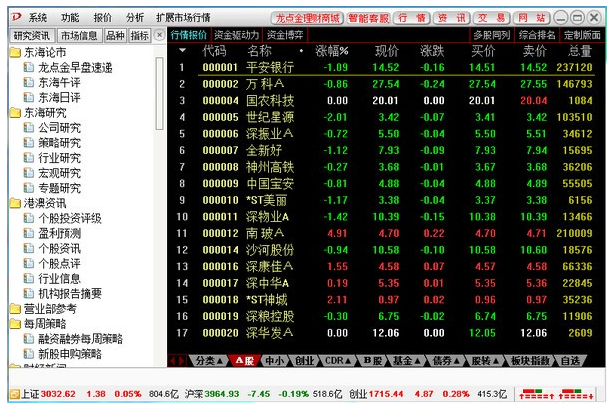Click the red app logo icon
Screen dimensions: 613x413
click(x=17, y=17)
